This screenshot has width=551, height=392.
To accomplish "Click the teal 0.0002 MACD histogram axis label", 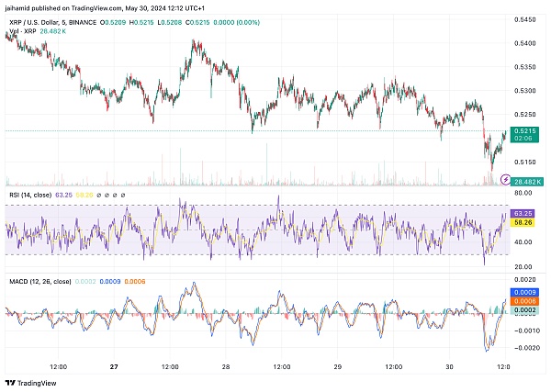I will [525, 311].
